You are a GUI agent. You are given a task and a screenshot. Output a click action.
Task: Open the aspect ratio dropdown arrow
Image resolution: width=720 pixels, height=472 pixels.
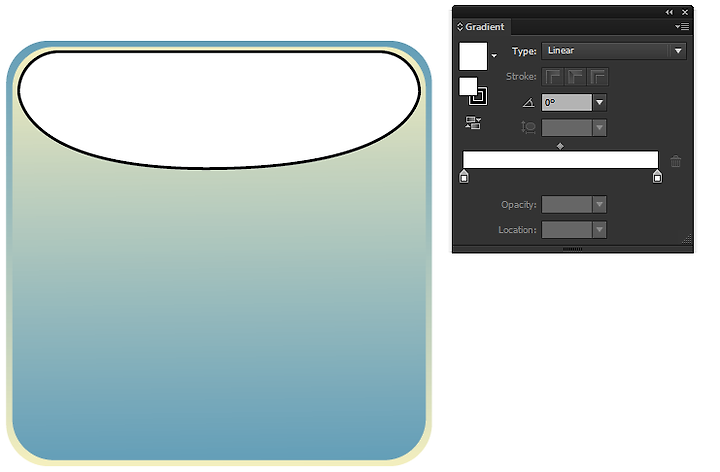point(599,128)
